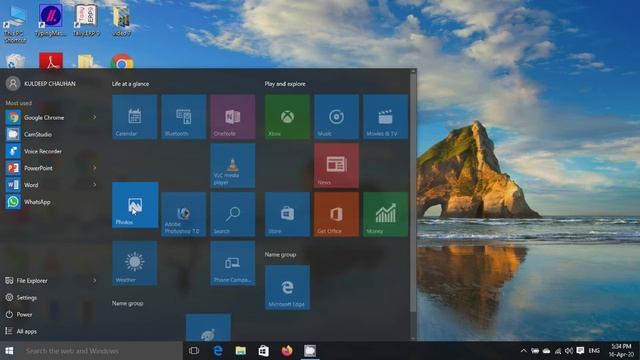The image size is (640, 360).
Task: Rename the Play and explore group
Action: (285, 84)
